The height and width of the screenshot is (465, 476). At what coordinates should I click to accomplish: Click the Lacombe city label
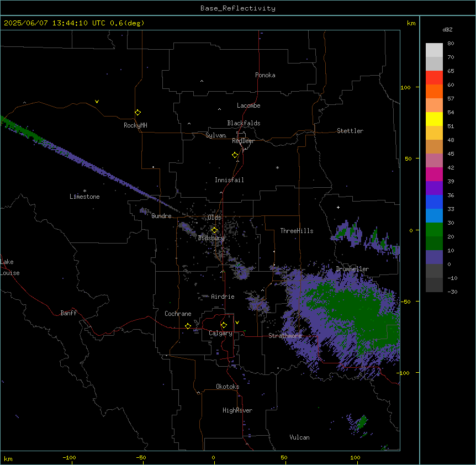click(248, 105)
